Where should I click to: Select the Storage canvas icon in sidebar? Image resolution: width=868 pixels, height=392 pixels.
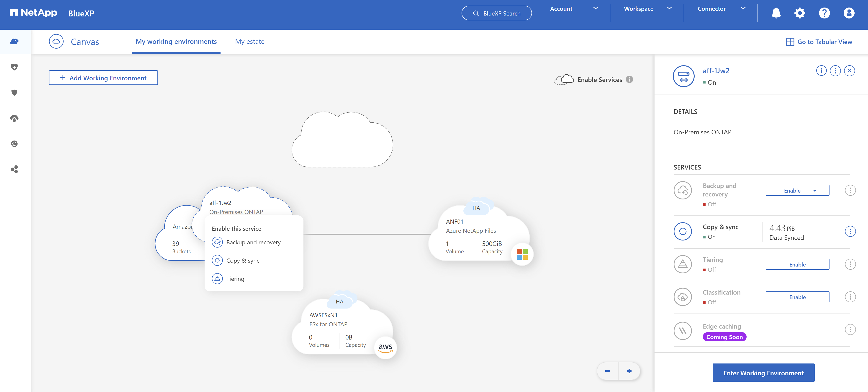pos(15,42)
